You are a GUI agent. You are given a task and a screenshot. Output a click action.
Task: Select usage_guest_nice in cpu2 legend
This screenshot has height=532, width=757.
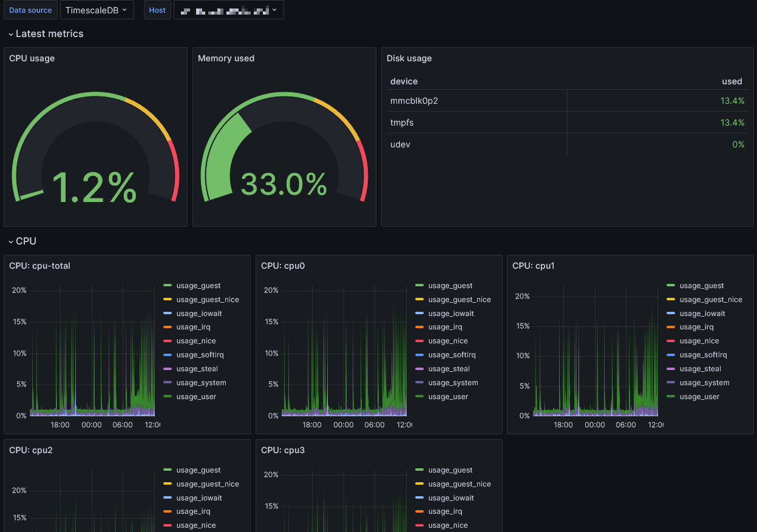[x=208, y=484]
